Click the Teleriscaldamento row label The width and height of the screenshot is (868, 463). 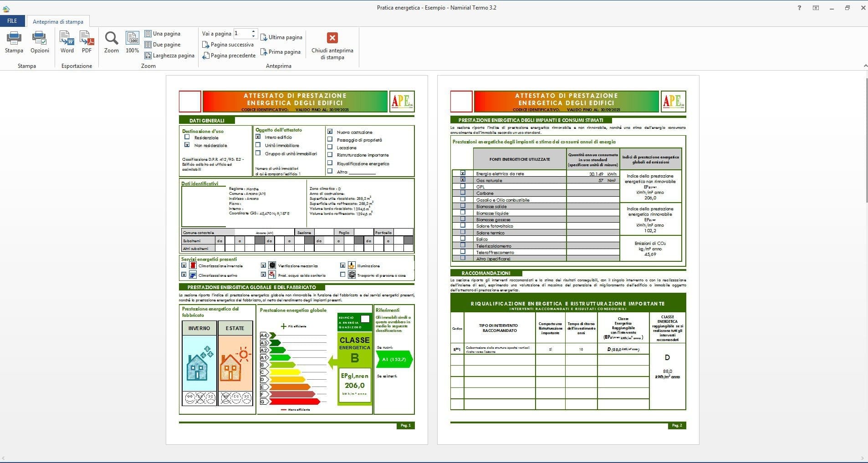[494, 246]
